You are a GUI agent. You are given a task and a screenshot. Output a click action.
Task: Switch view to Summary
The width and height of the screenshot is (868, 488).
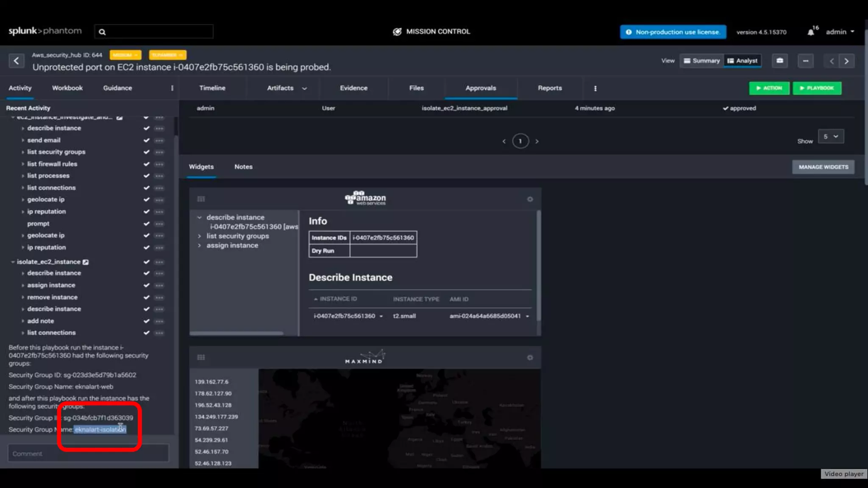(x=702, y=61)
